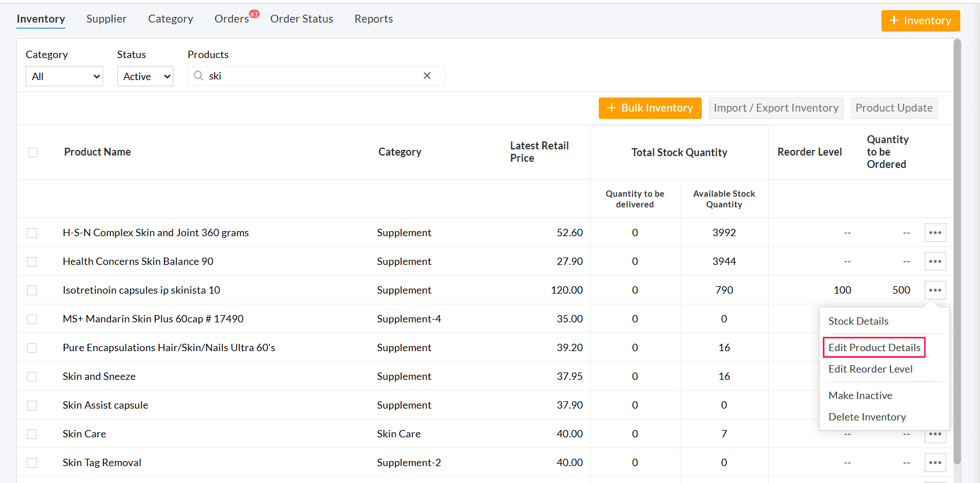Expand the Category filter dropdown

click(64, 77)
